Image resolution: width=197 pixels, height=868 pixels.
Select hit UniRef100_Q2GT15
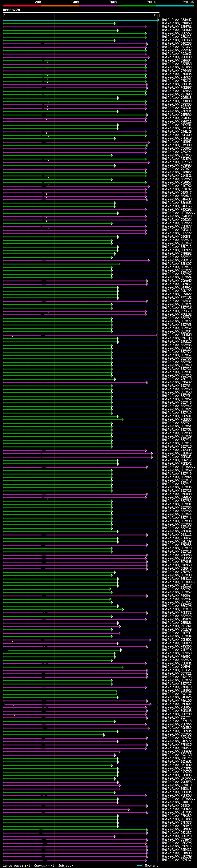coord(176,379)
